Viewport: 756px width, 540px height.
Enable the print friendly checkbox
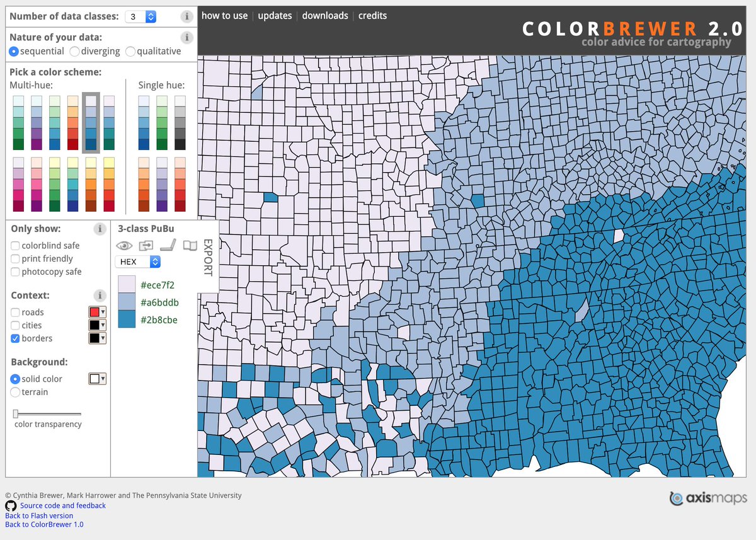pyautogui.click(x=15, y=259)
